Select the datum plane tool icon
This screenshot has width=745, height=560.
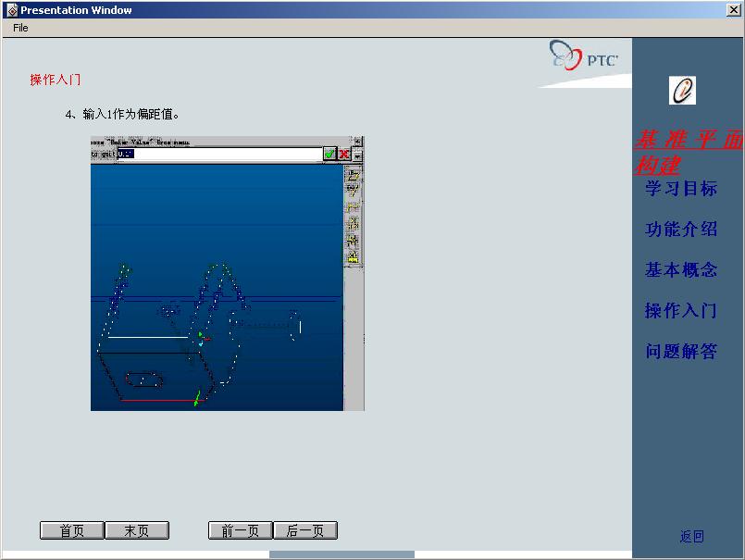353,174
